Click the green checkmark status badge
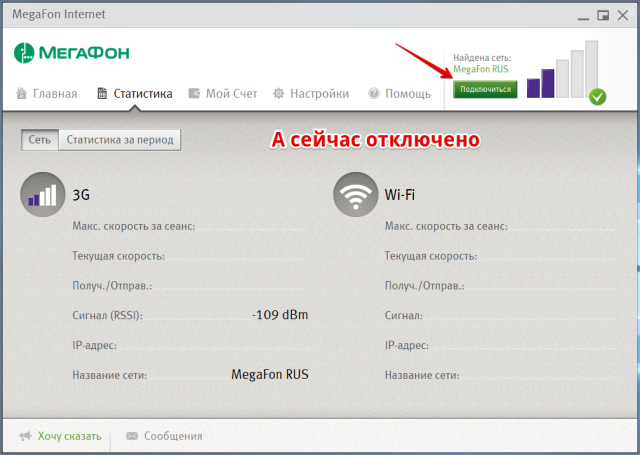The height and width of the screenshot is (455, 640). 598,97
